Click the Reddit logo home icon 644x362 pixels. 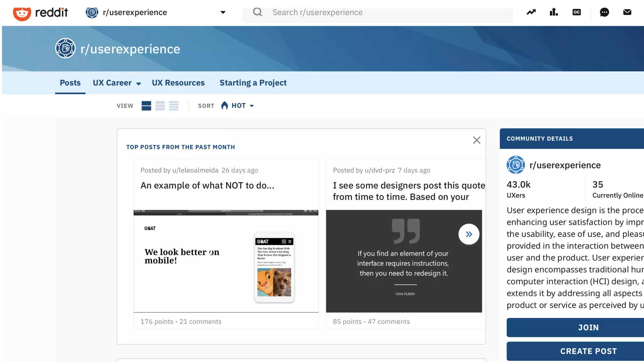[22, 13]
